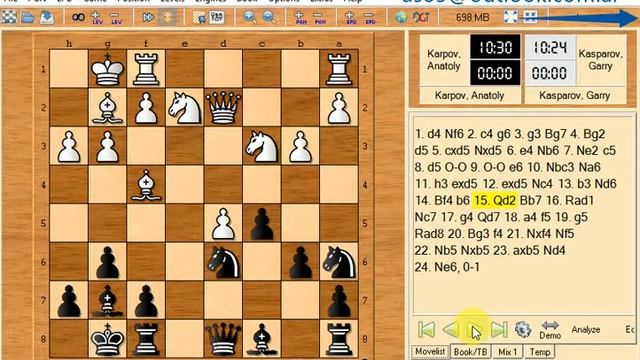Click Karpov's 10:30 clock display
The width and height of the screenshot is (640, 360).
495,47
